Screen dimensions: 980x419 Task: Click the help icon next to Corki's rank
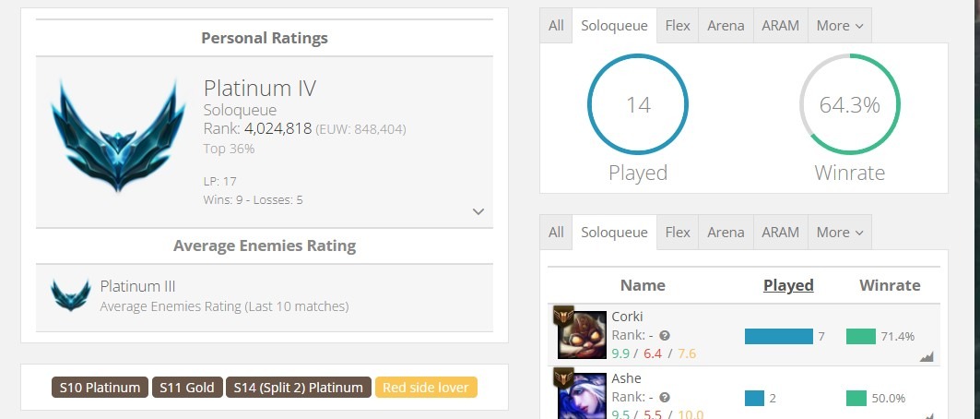point(665,335)
